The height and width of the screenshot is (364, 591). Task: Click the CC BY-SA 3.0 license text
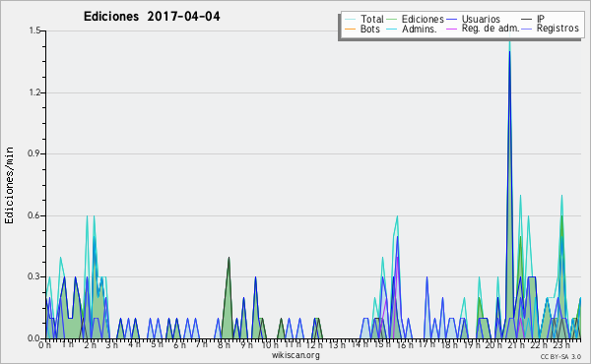pyautogui.click(x=560, y=357)
